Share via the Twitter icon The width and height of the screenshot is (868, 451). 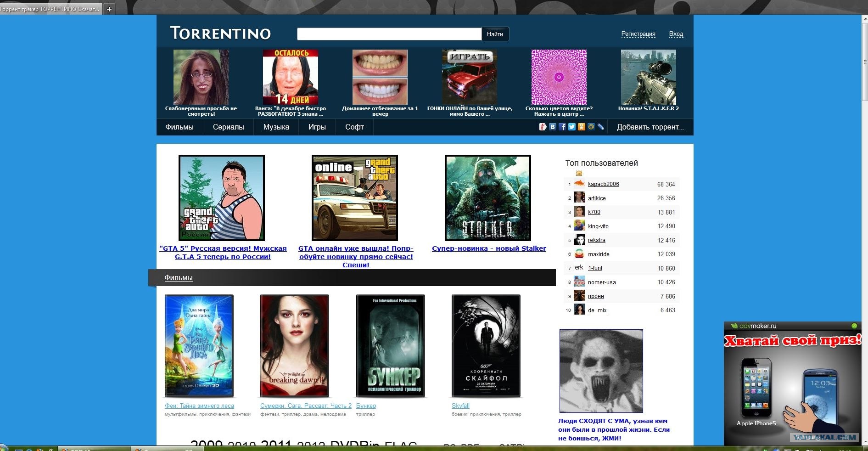click(x=572, y=127)
